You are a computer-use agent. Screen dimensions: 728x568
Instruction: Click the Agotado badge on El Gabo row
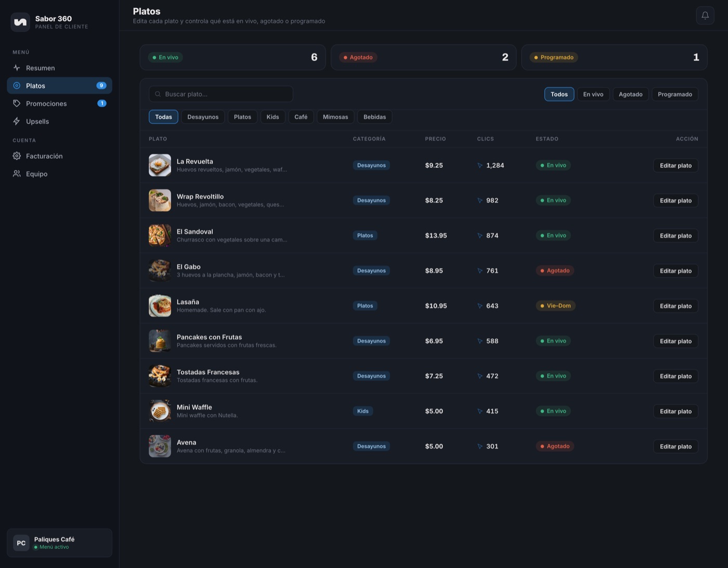pyautogui.click(x=555, y=270)
